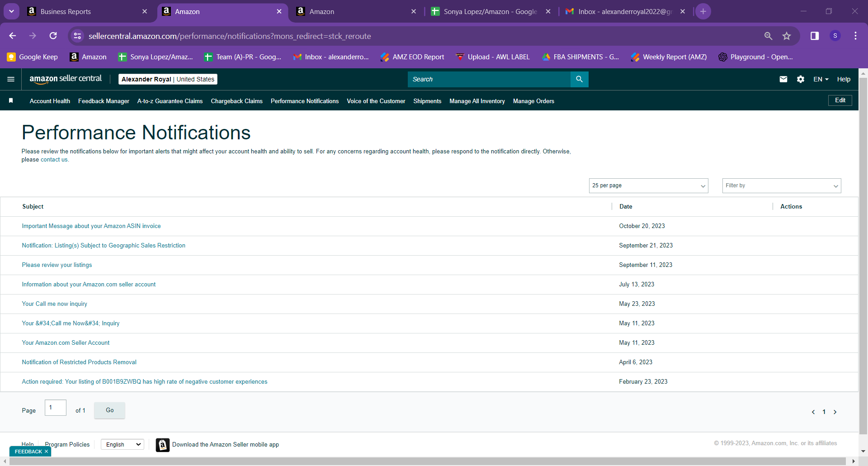Open Manage All Inventory menu item
868x466 pixels.
click(x=477, y=101)
